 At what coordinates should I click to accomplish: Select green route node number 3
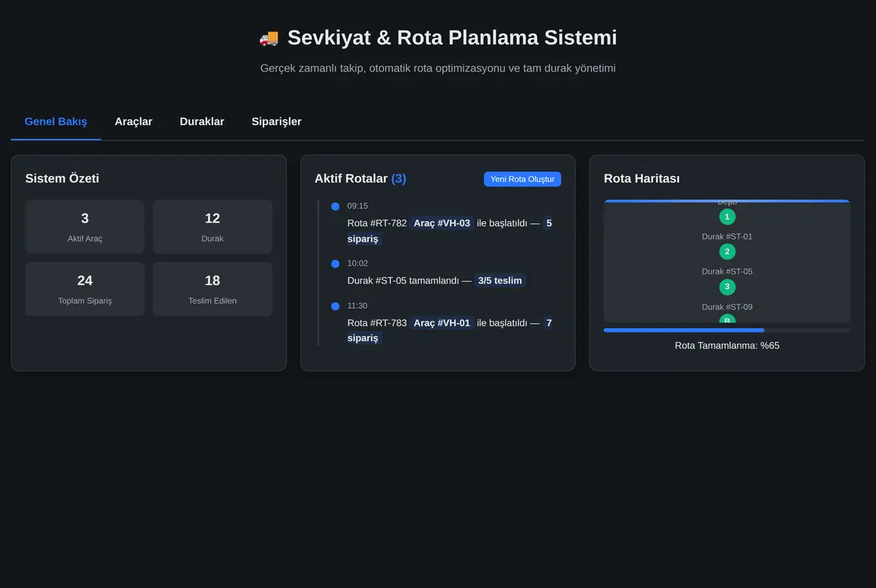click(x=727, y=287)
